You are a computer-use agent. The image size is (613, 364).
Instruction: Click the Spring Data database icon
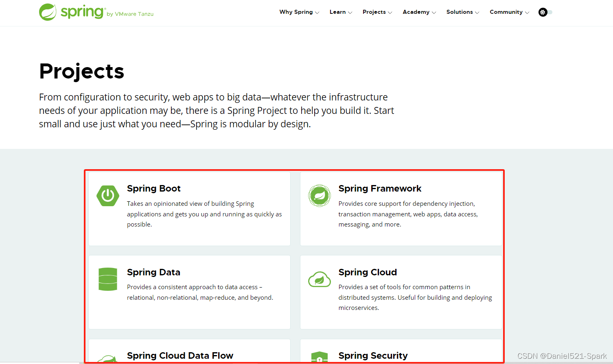(x=108, y=279)
